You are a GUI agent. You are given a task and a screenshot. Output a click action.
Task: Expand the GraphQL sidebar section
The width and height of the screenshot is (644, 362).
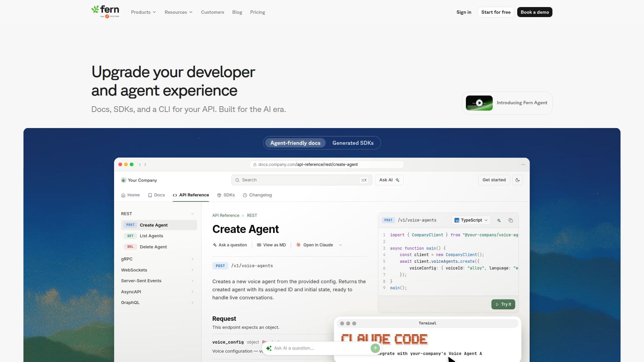(x=158, y=303)
